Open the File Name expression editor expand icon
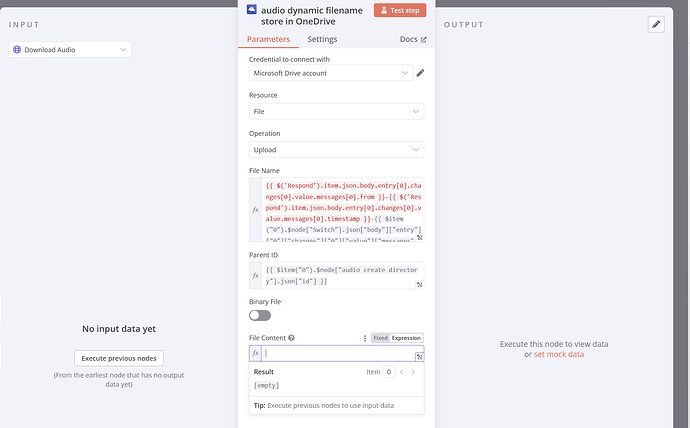The image size is (690, 428). click(x=420, y=238)
